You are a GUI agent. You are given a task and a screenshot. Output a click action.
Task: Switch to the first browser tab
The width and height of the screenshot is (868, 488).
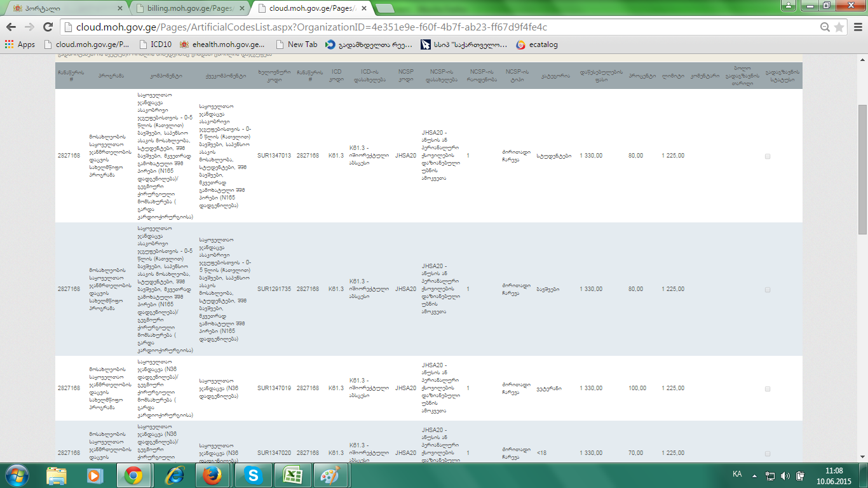pos(64,8)
